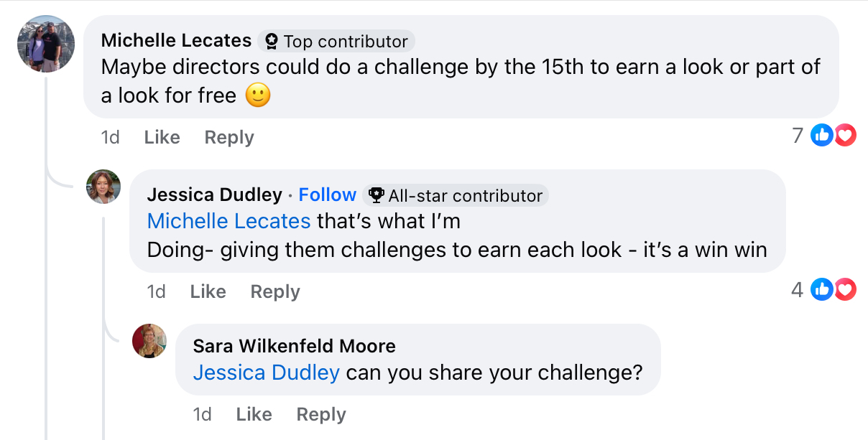Screen dimensions: 868x440
Task: Click the All-star contributor trophy icon
Action: click(x=376, y=195)
